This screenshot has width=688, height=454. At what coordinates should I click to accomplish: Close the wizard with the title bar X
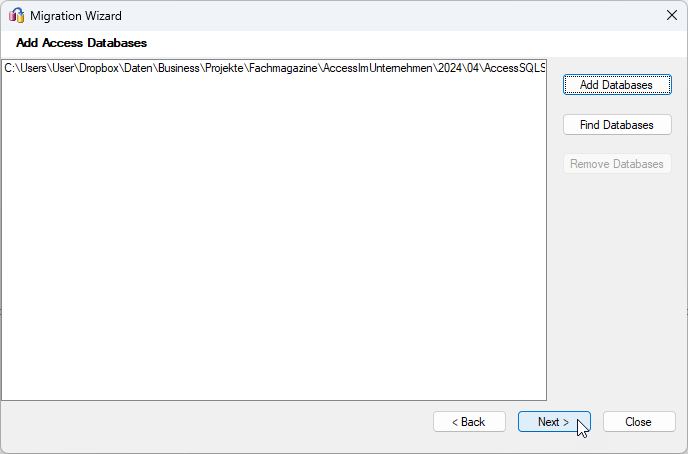[671, 15]
